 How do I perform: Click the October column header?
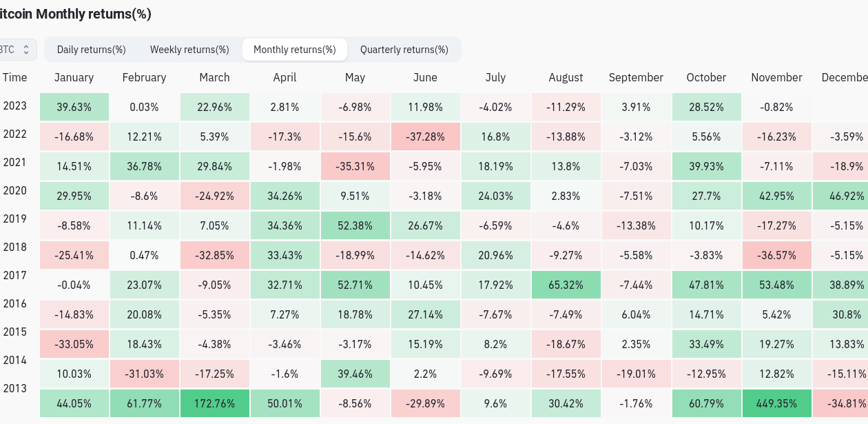tap(706, 77)
